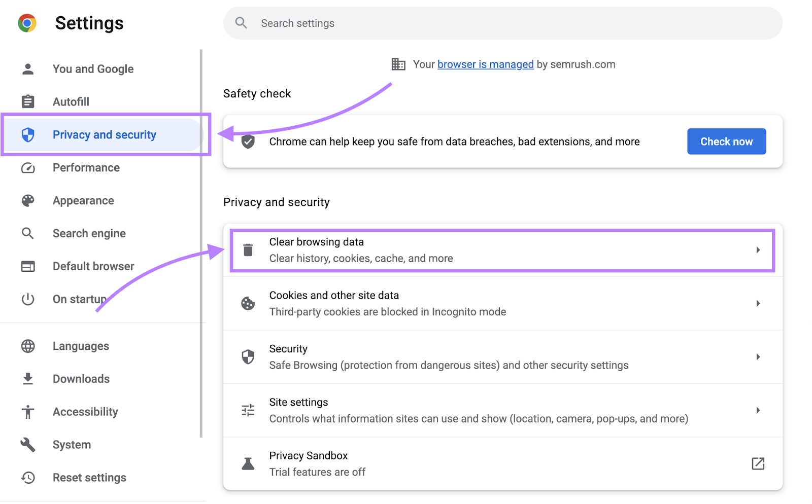The width and height of the screenshot is (812, 504).
Task: Open Reset settings from the sidebar
Action: coord(89,477)
